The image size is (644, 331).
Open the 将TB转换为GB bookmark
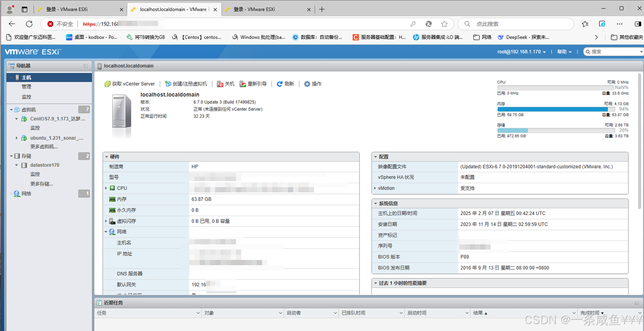(146, 37)
